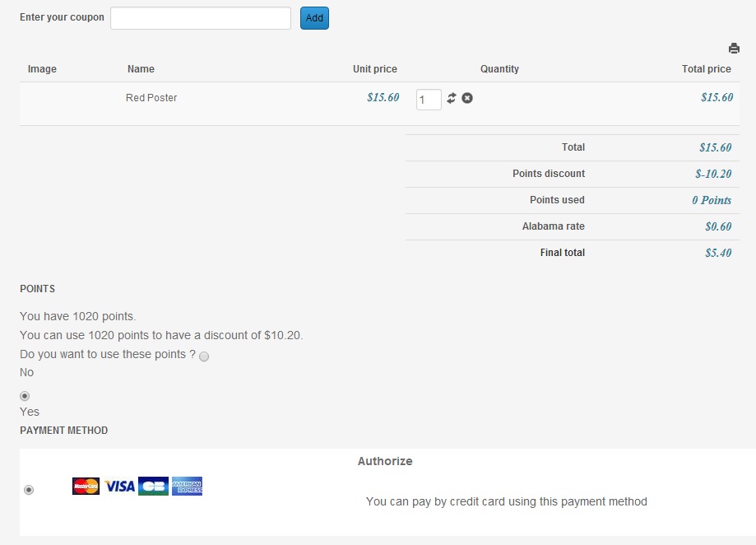Remove Red Poster with the delete icon
The width and height of the screenshot is (756, 545).
point(467,98)
